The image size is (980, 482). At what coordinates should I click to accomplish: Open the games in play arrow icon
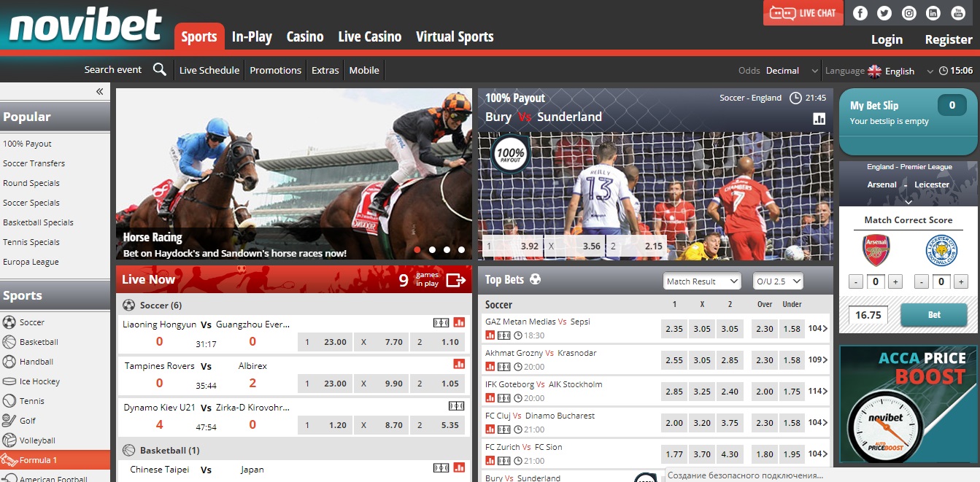pos(456,280)
